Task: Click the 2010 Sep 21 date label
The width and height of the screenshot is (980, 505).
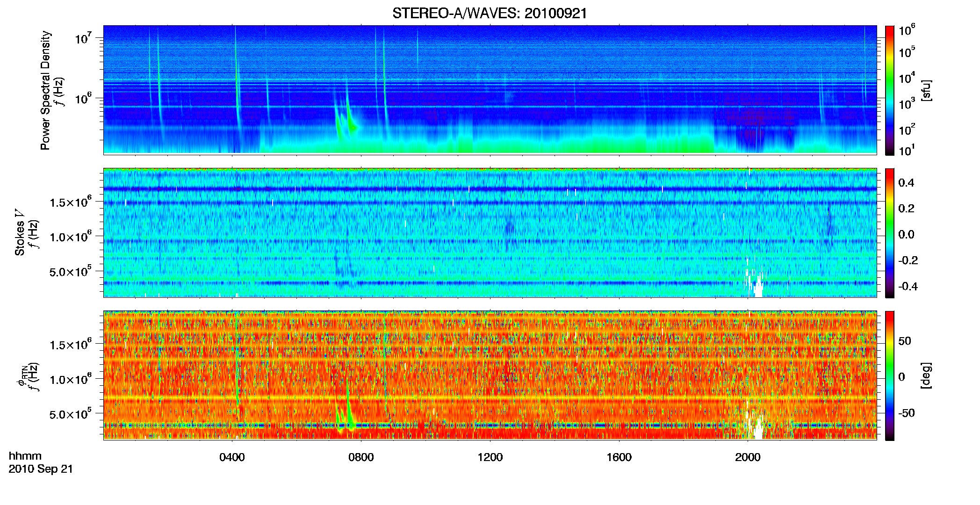Action: pyautogui.click(x=41, y=469)
